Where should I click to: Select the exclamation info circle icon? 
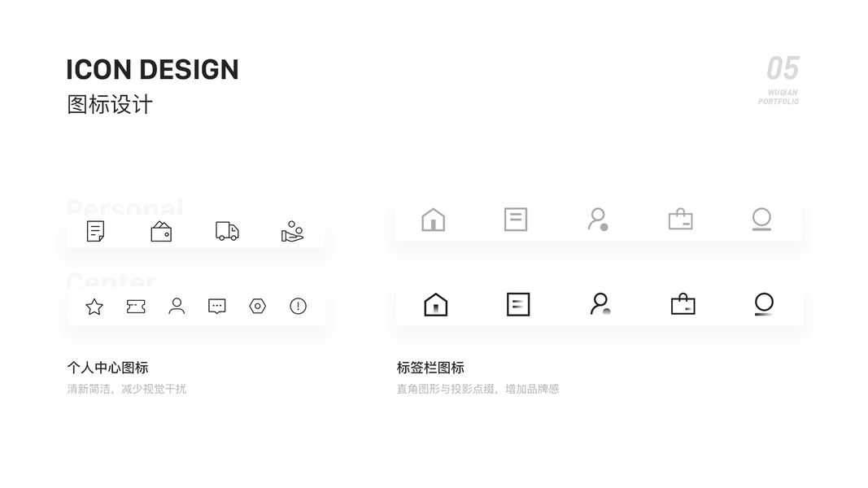coord(298,306)
